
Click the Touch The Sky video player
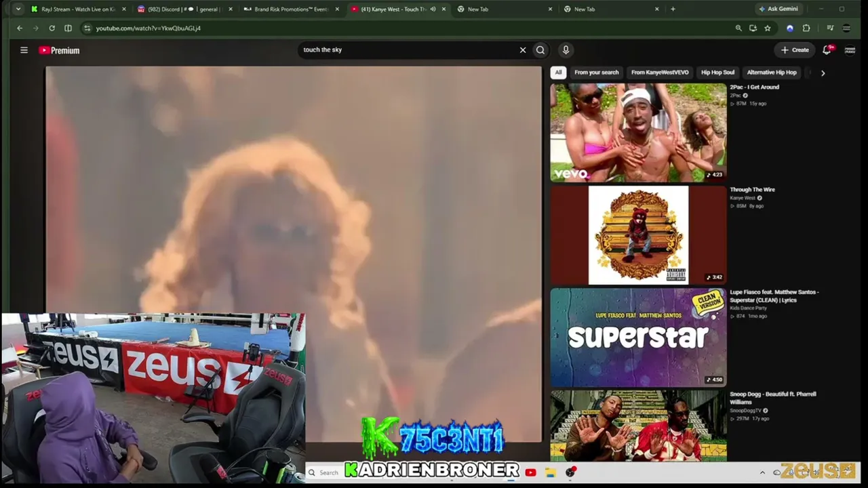pos(294,254)
